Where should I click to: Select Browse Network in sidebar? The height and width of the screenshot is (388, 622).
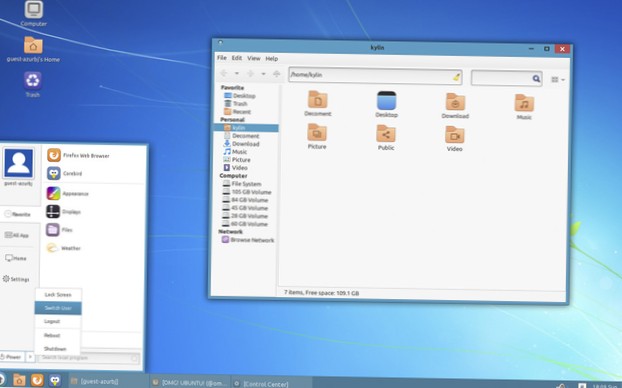coord(248,240)
